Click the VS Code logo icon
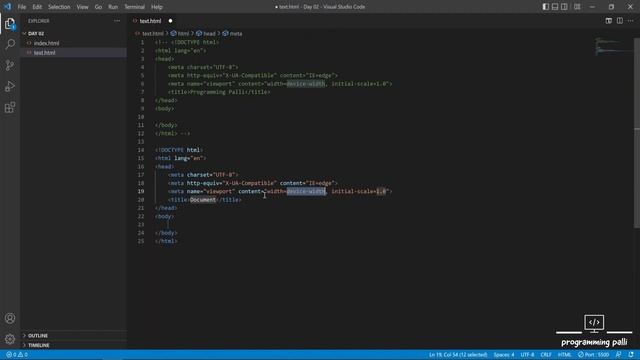 pyautogui.click(x=7, y=7)
